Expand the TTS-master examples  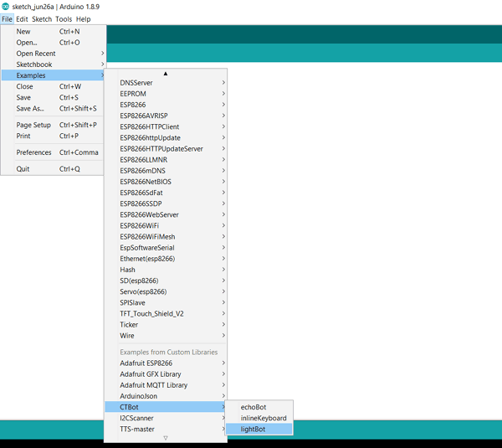point(166,429)
